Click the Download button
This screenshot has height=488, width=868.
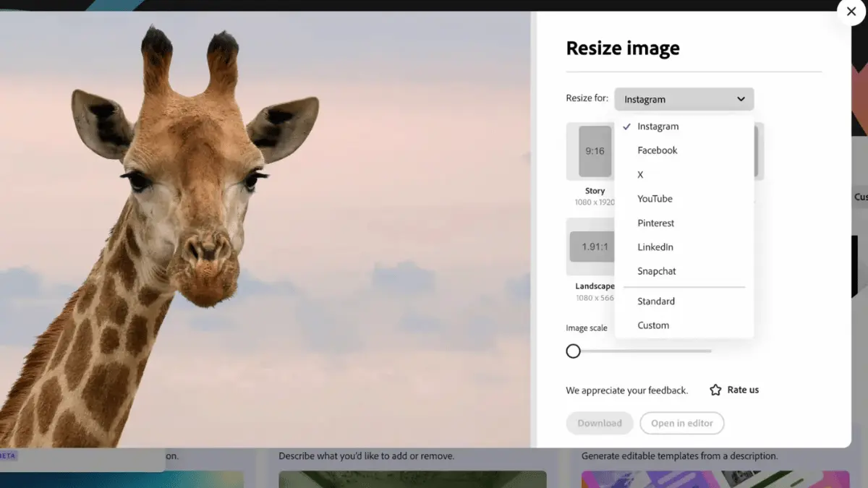600,423
